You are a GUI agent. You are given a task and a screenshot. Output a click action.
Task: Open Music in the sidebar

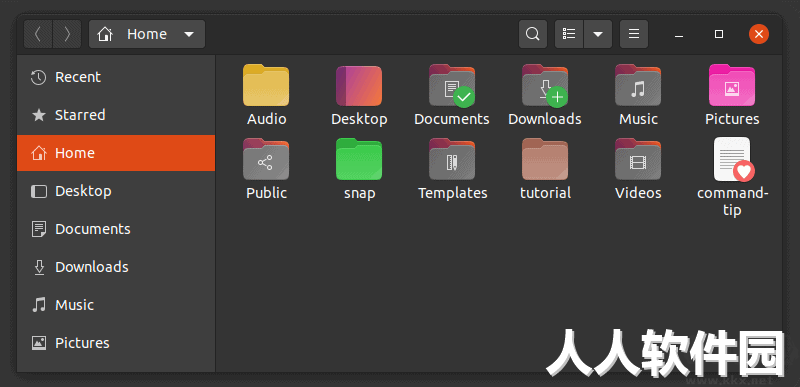pyautogui.click(x=116, y=305)
